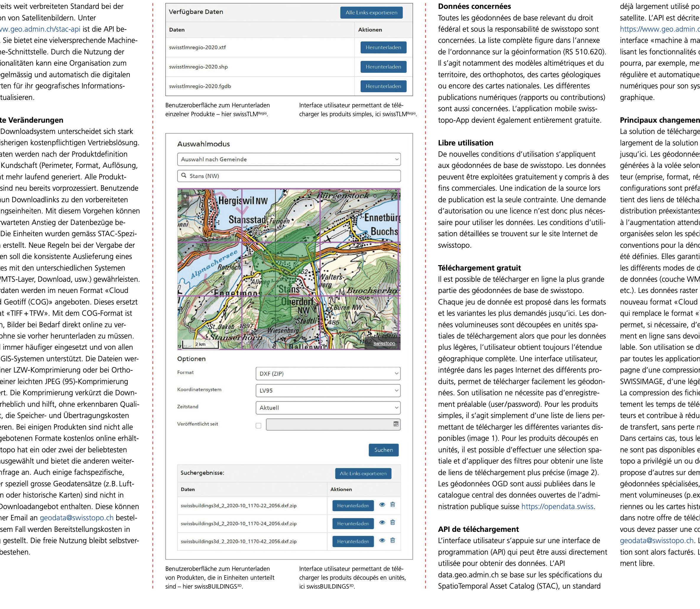Download swisstlmregio-2020.fgdb via Herunterladen

point(383,86)
